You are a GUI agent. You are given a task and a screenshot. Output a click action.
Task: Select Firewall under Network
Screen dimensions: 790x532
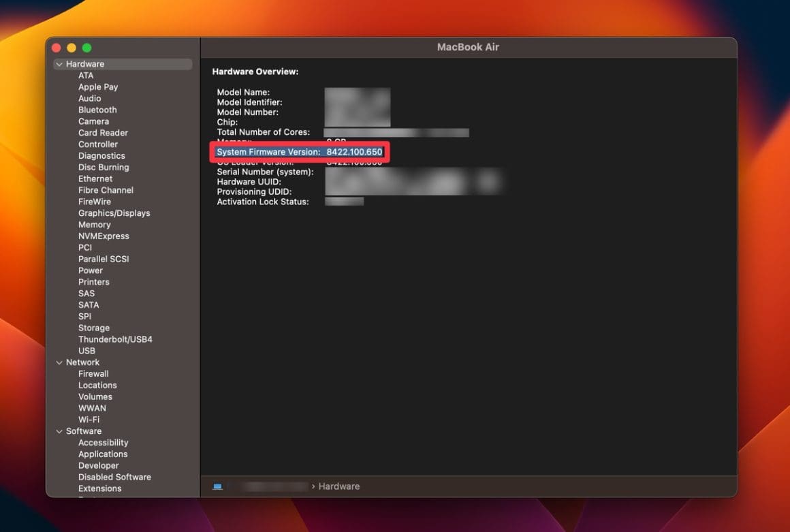(93, 373)
